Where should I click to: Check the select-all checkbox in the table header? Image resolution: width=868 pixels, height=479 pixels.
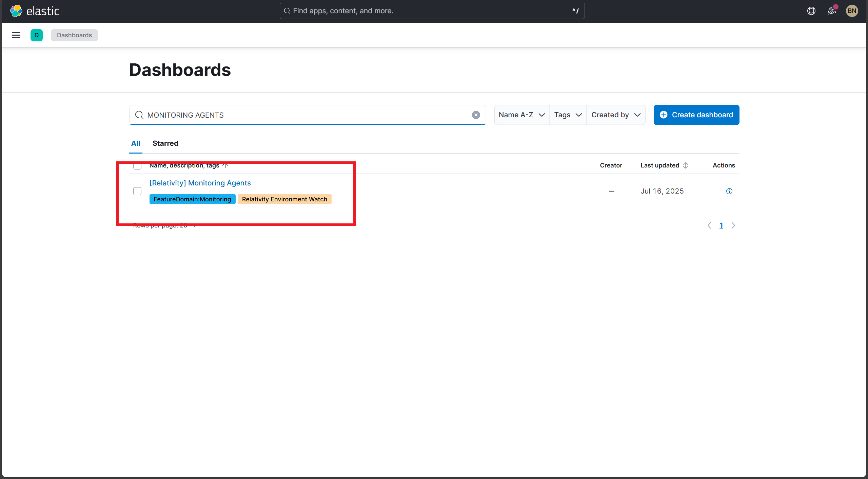137,166
